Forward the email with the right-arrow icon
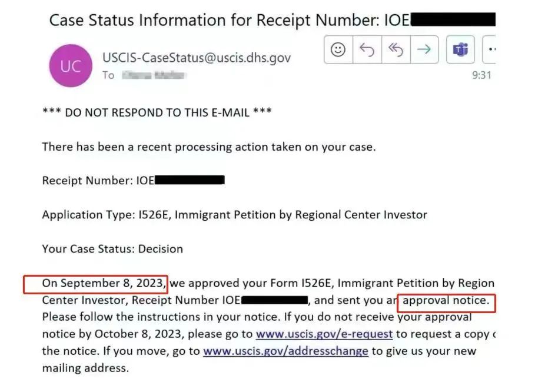The height and width of the screenshot is (392, 545). click(x=424, y=49)
